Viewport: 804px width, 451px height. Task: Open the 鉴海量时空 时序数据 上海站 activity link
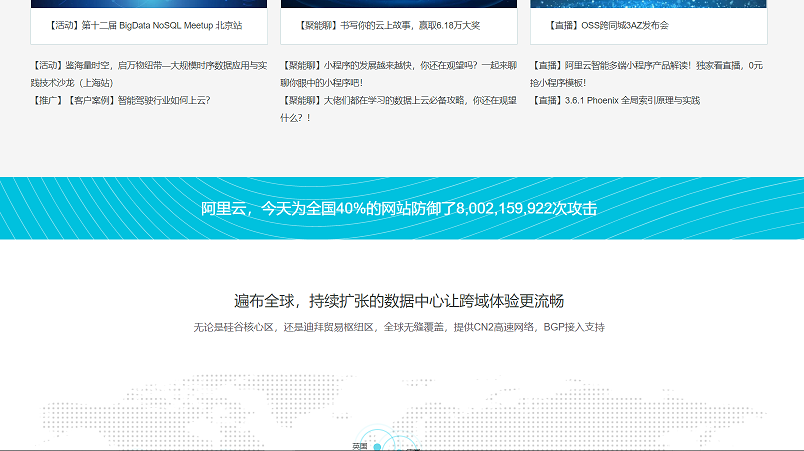pyautogui.click(x=149, y=74)
